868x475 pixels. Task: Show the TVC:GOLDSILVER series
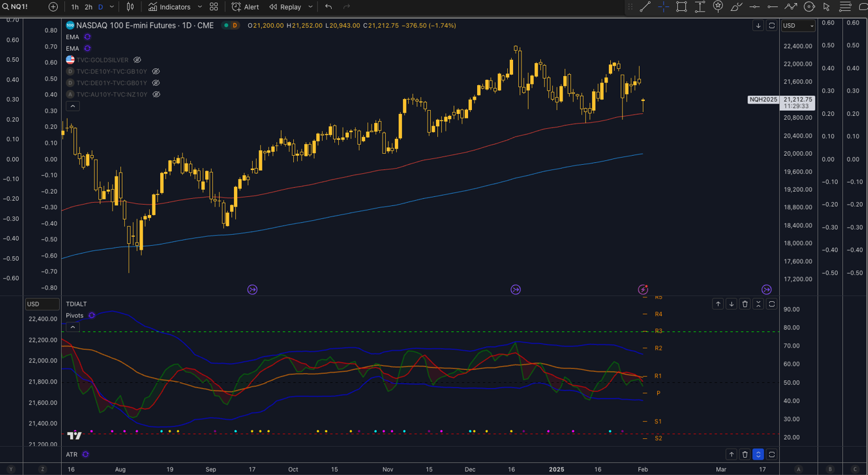point(137,60)
